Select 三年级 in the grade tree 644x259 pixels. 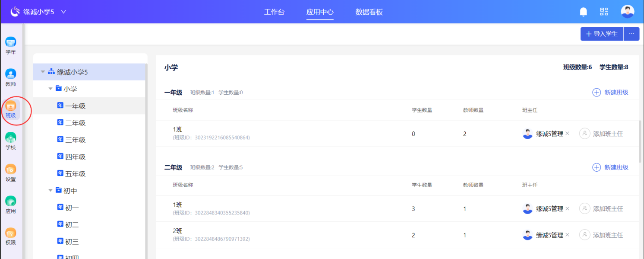coord(75,140)
